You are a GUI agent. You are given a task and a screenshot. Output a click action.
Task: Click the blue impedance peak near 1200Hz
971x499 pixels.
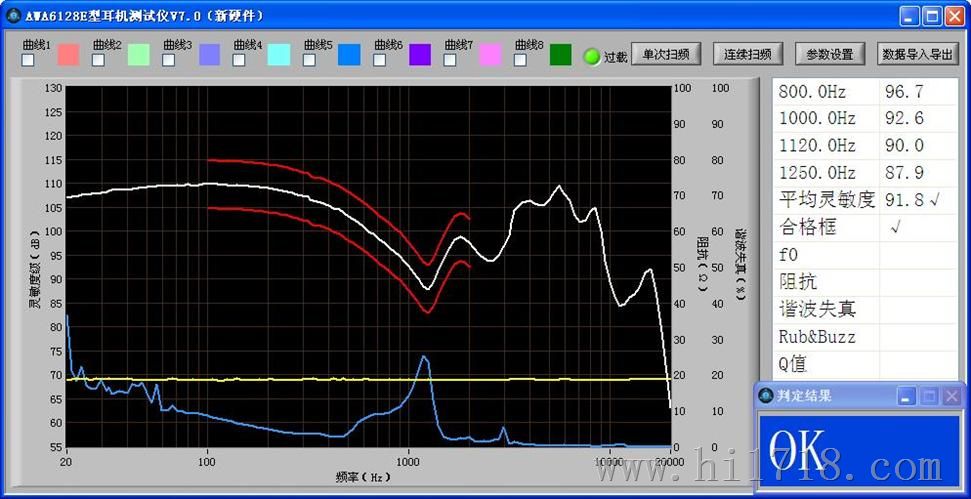coord(424,357)
